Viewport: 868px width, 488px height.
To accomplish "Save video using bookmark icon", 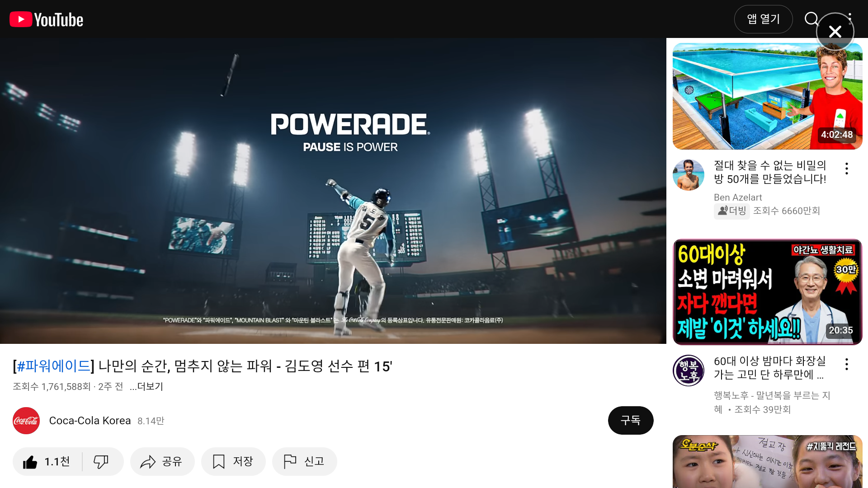I will coord(219,461).
